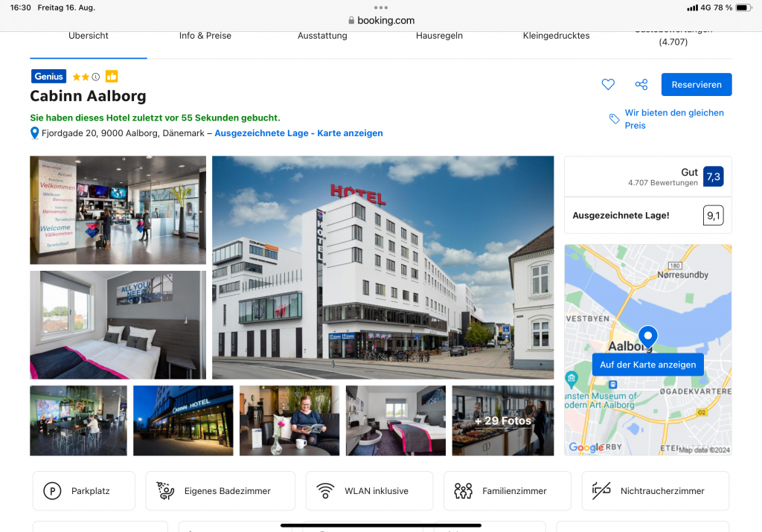Click the star rating info icon
The width and height of the screenshot is (762, 532).
pos(96,77)
